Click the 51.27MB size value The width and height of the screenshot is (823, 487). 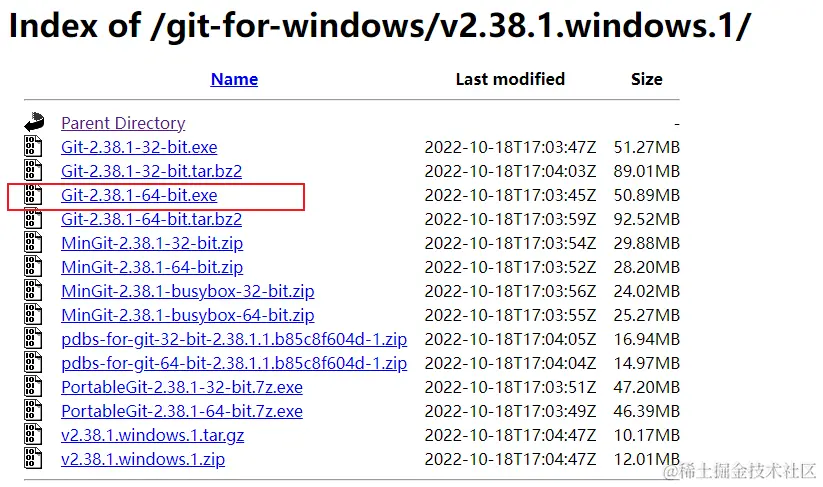coord(647,147)
